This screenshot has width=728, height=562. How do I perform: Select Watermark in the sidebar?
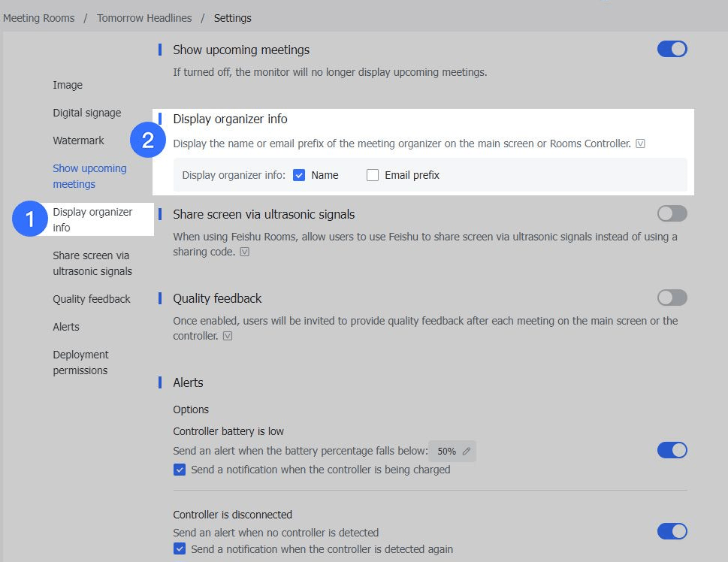coord(79,140)
